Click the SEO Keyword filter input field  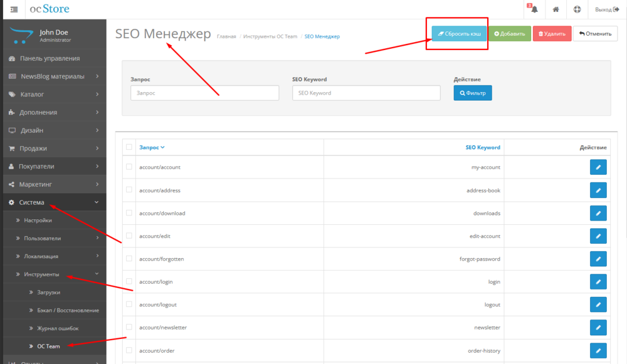(x=366, y=93)
